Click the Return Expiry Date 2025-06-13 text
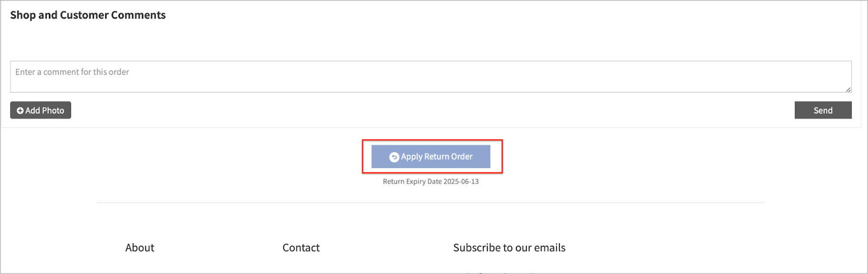Screen dimensions: 868x274 click(431, 182)
